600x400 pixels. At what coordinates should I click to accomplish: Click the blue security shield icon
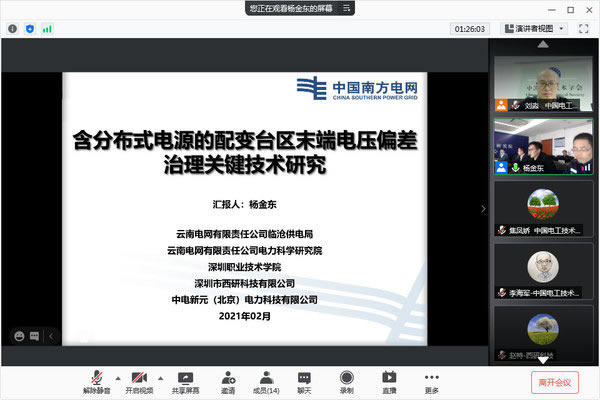(28, 29)
